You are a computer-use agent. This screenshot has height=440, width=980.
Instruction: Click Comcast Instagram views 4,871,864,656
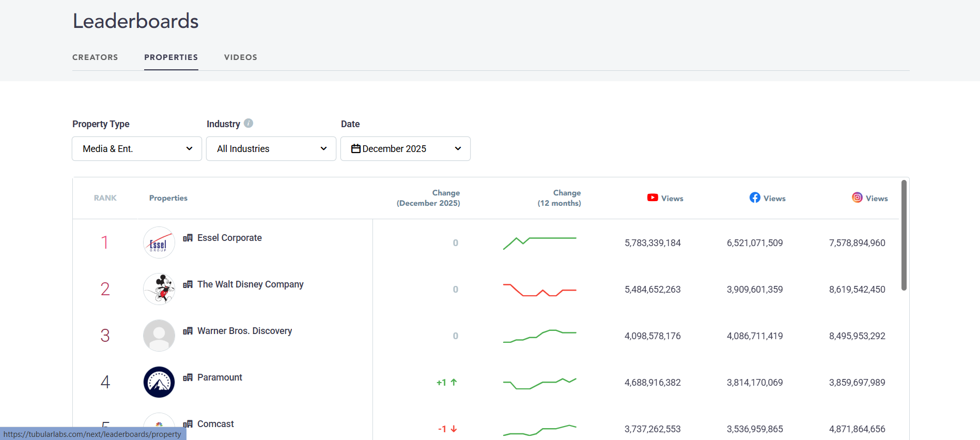(x=857, y=429)
